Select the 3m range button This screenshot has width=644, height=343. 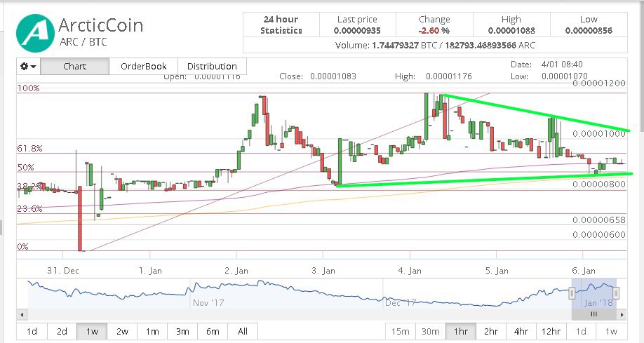coord(182,332)
